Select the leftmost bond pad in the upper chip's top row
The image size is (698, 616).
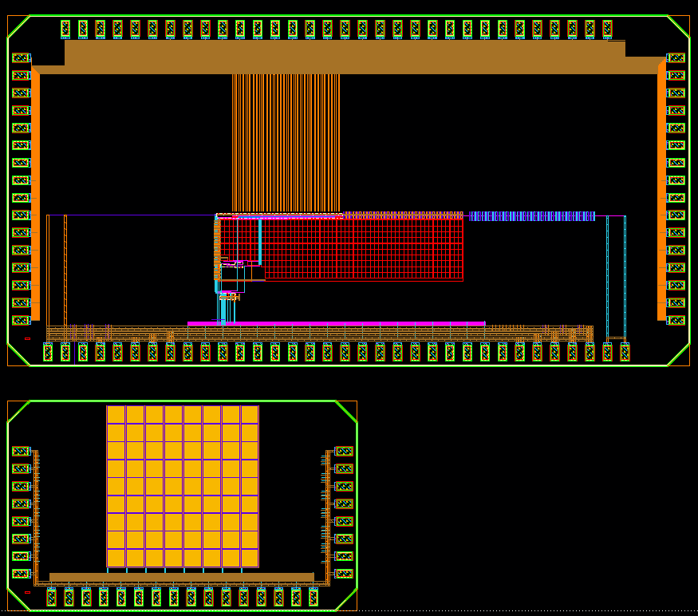pyautogui.click(x=65, y=29)
